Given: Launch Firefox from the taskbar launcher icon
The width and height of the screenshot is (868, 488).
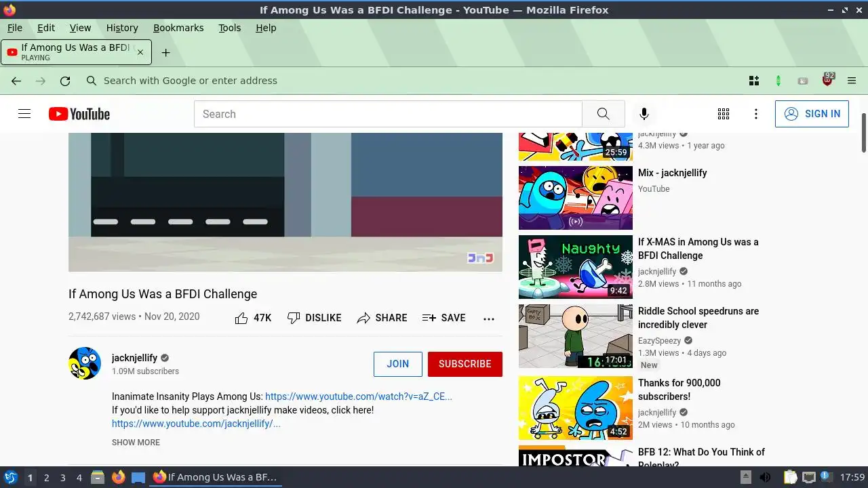Looking at the screenshot, I should pos(118,477).
